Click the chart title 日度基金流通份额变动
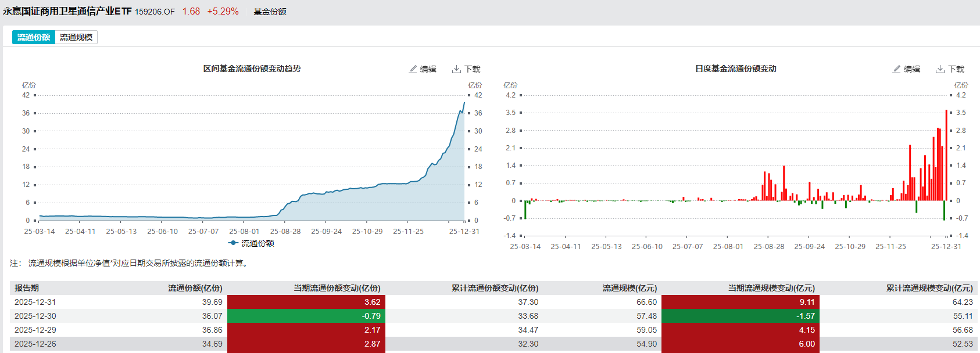This screenshot has height=353, width=980. point(736,69)
